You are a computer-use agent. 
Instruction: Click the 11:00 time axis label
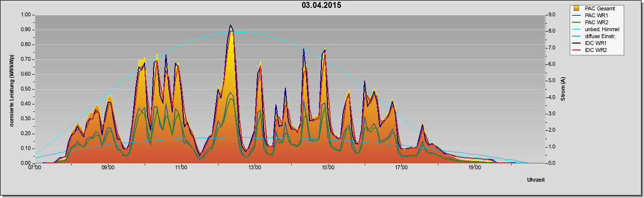click(x=181, y=168)
